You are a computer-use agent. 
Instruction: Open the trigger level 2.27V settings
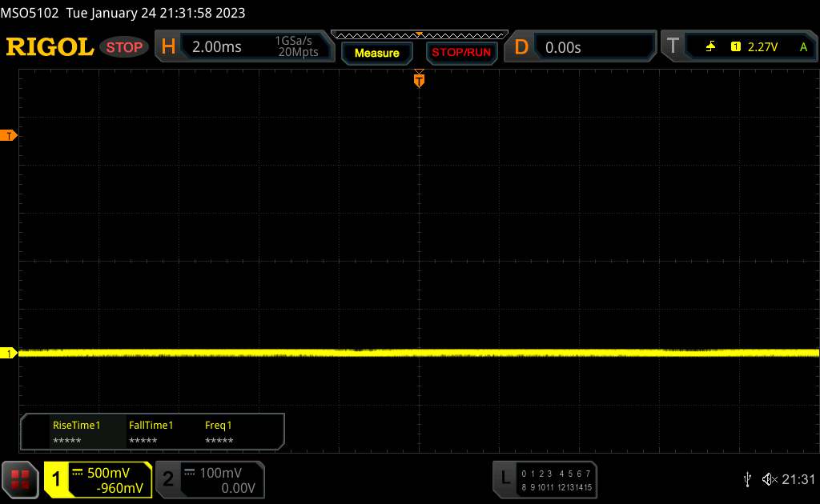[x=762, y=47]
